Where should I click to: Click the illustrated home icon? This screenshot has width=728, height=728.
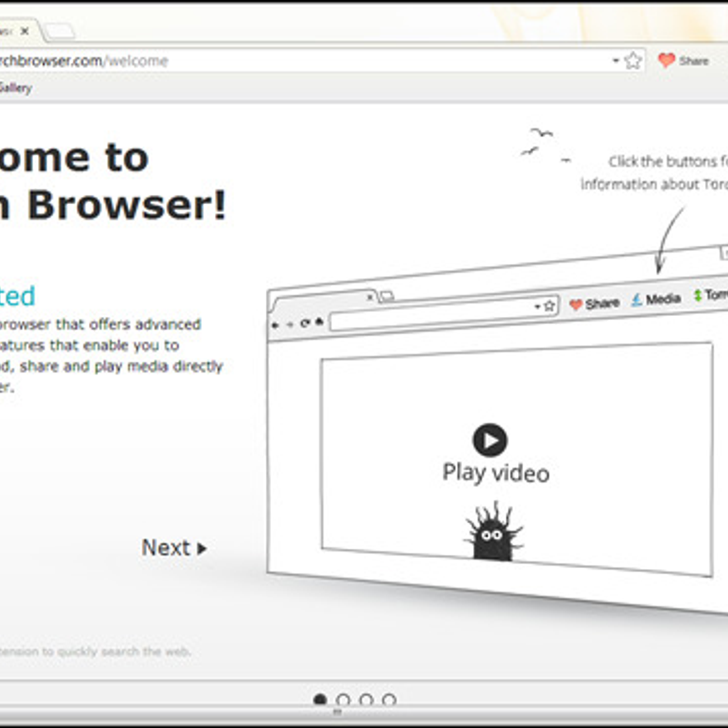point(319,322)
